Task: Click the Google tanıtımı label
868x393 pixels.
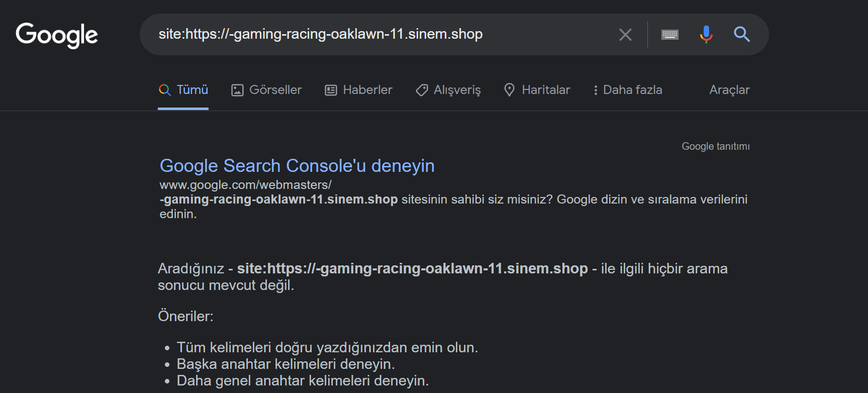Action: pyautogui.click(x=716, y=146)
